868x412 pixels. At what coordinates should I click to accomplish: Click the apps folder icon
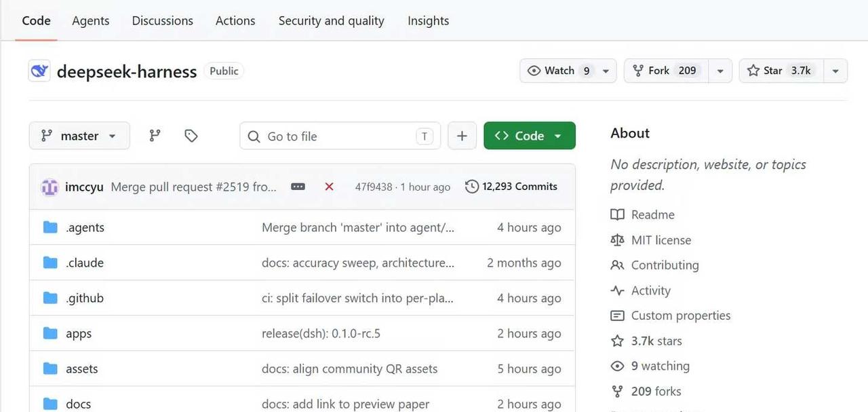click(50, 333)
